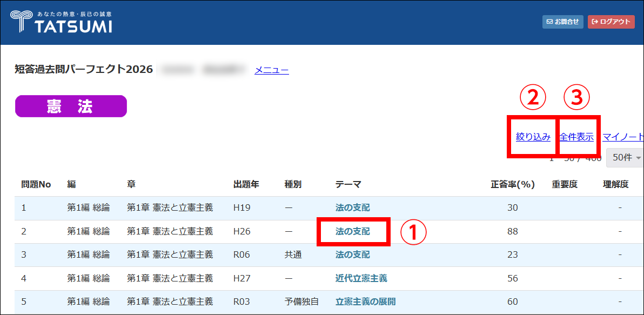Click the 重要度 column header
Image resolution: width=644 pixels, height=315 pixels.
(565, 184)
